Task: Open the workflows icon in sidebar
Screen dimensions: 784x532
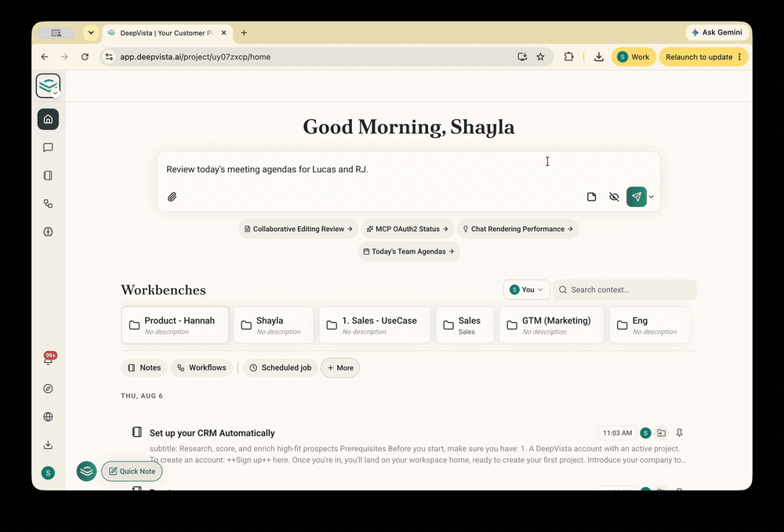Action: [48, 204]
